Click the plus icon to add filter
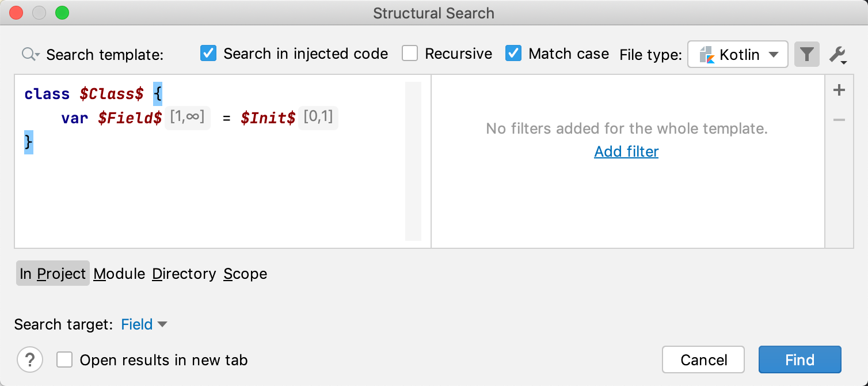The height and width of the screenshot is (386, 868). coord(839,90)
